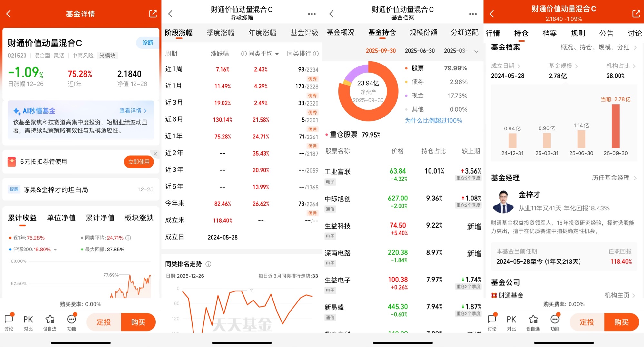This screenshot has width=644, height=347.
Task: Tap 25-09-30 fund size bar
Action: 616,126
